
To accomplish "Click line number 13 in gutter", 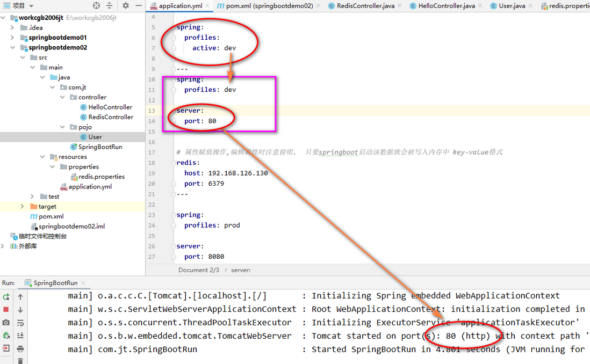I will 152,111.
